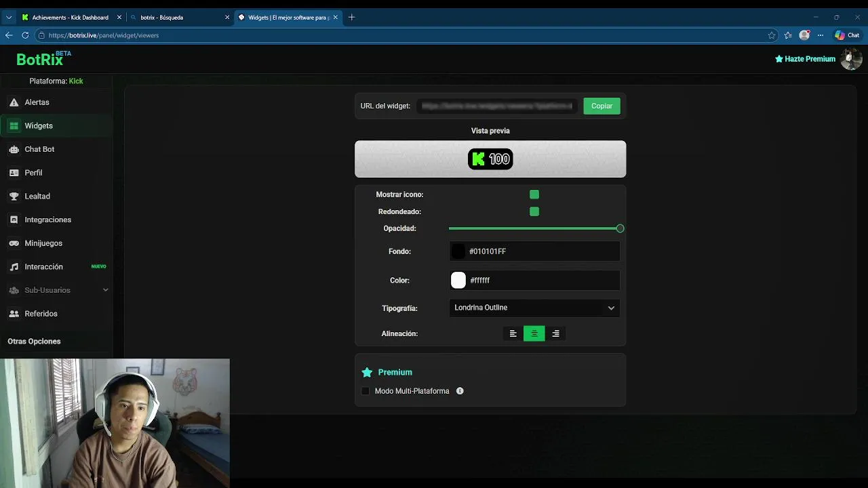The height and width of the screenshot is (488, 868).
Task: Click the green Copiar button
Action: [601, 106]
